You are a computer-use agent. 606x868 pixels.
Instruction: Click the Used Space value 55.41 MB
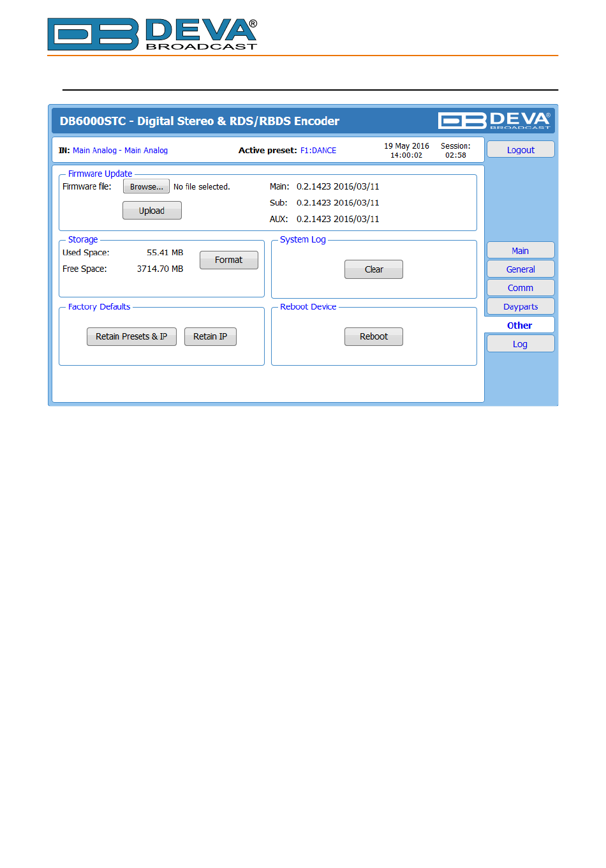click(x=165, y=253)
